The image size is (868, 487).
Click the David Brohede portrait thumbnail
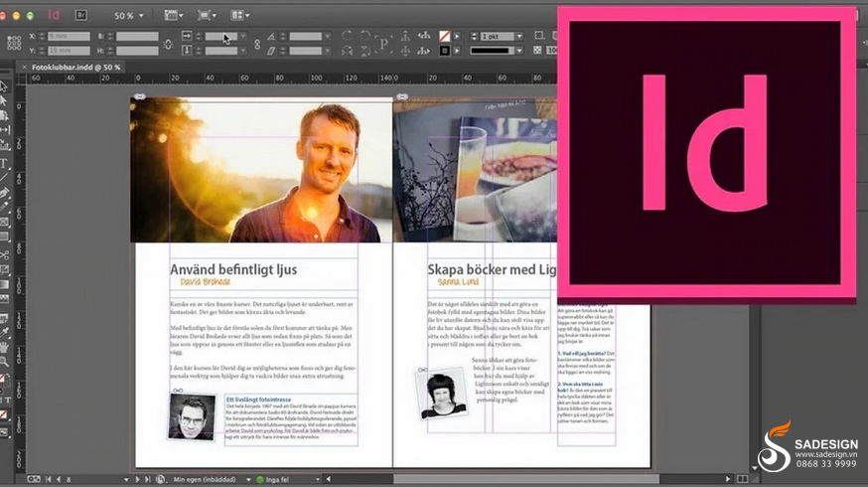coord(192,417)
